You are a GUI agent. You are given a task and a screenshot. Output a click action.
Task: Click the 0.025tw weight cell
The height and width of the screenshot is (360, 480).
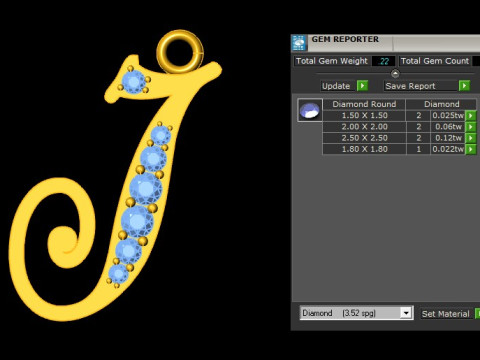[448, 116]
